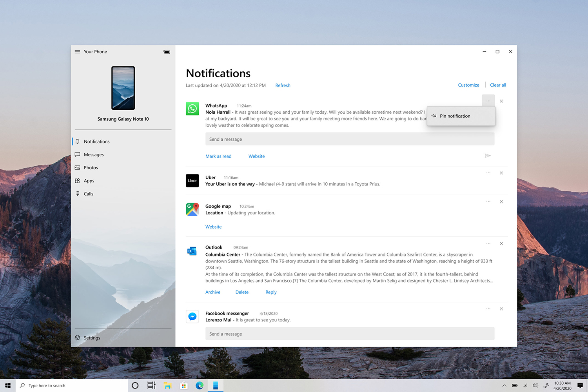Click the WhatsApp app icon on the notification
Viewport: 588px width, 392px height.
coord(192,109)
